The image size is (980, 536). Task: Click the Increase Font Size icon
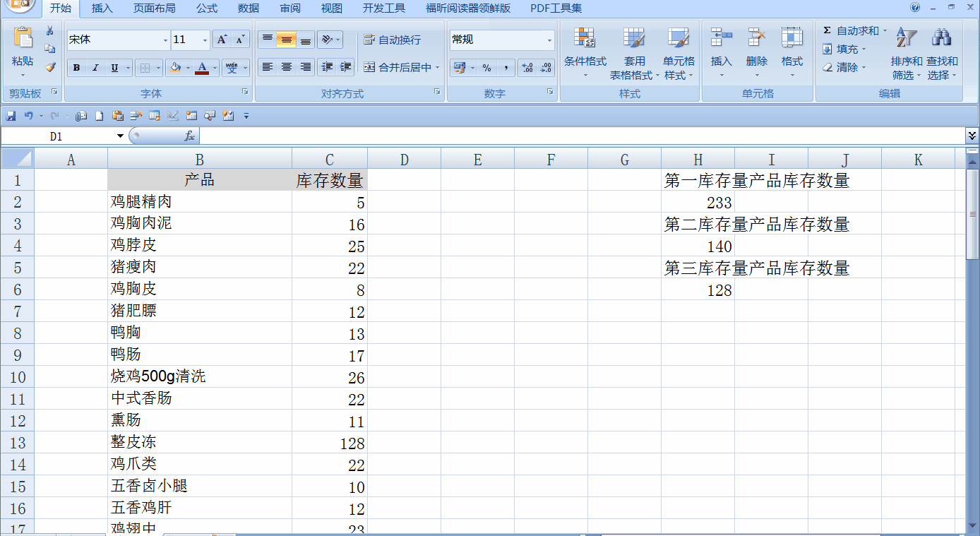222,40
